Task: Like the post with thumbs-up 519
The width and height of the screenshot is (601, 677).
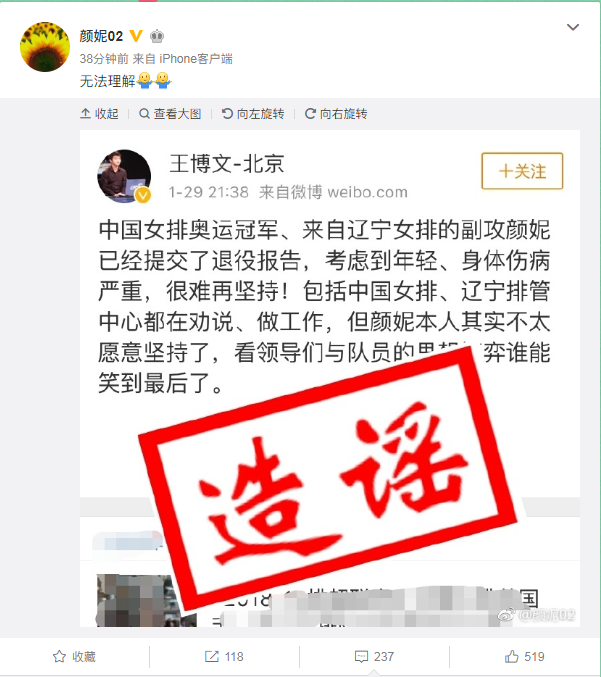Action: [x=525, y=656]
